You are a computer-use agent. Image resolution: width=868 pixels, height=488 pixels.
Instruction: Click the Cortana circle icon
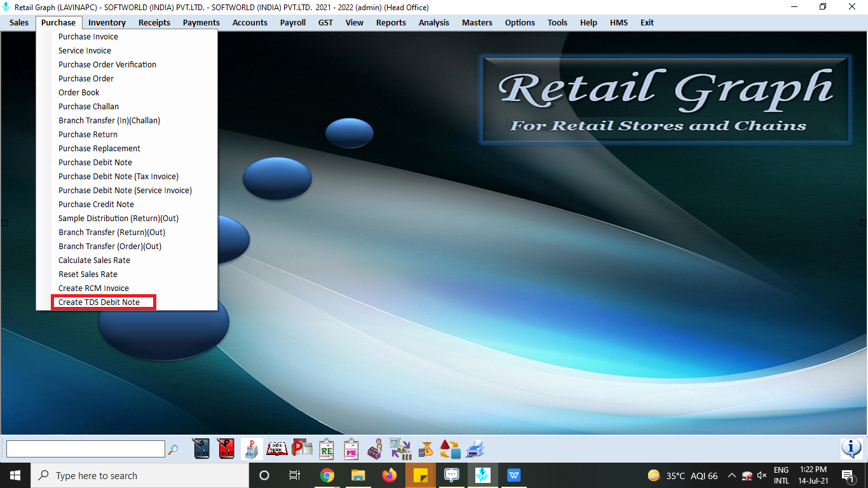tap(264, 475)
